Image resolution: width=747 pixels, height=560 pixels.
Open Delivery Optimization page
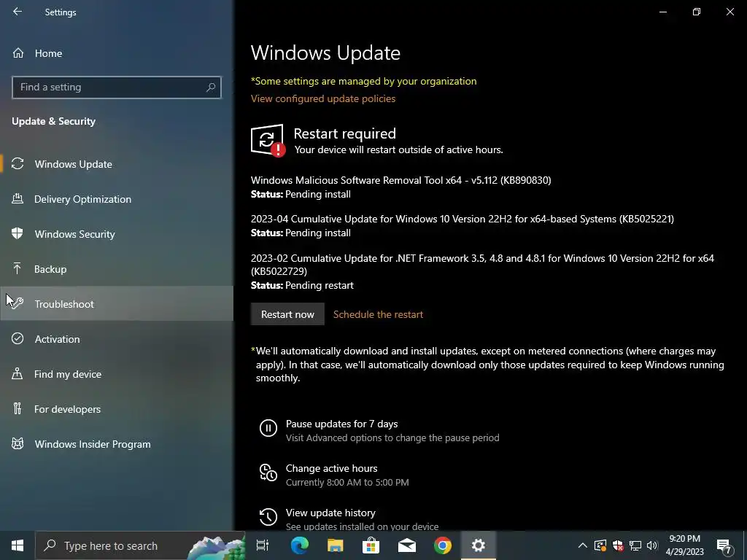pos(117,199)
